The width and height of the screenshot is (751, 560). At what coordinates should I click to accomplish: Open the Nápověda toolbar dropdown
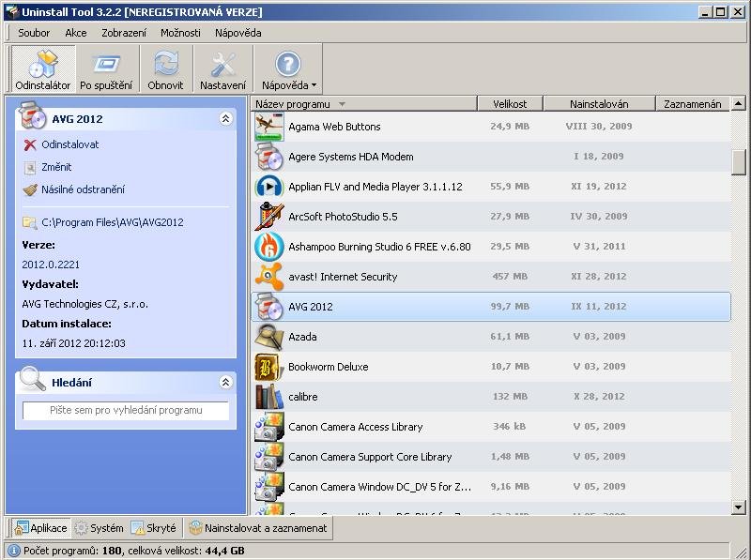coord(288,69)
